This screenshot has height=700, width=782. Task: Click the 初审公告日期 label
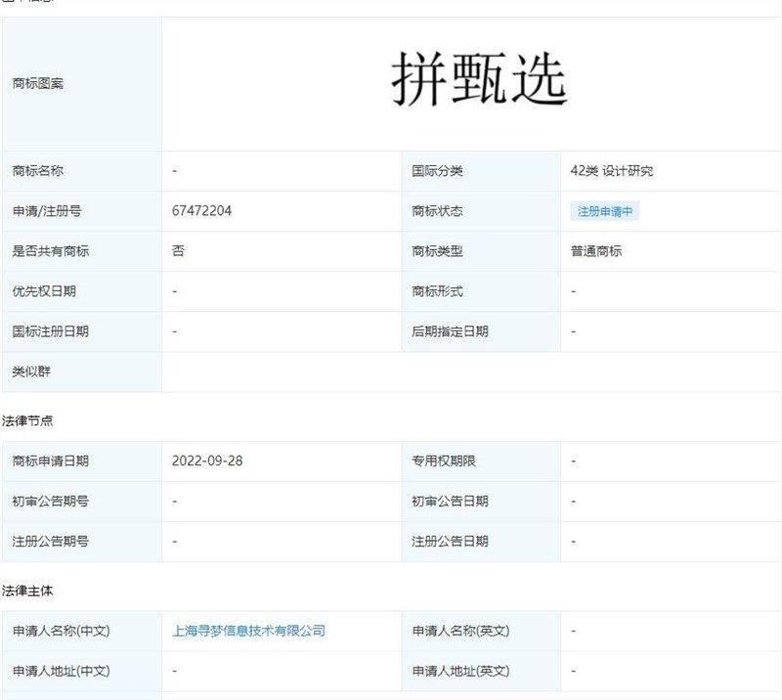(x=450, y=501)
